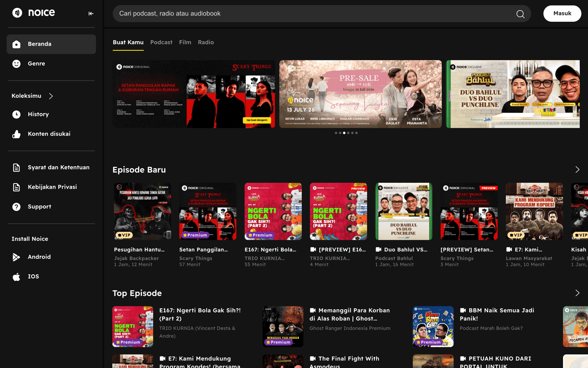Image resolution: width=588 pixels, height=368 pixels.
Task: Click the Ghost Ranger Indonesia Premium text
Action: tap(350, 328)
